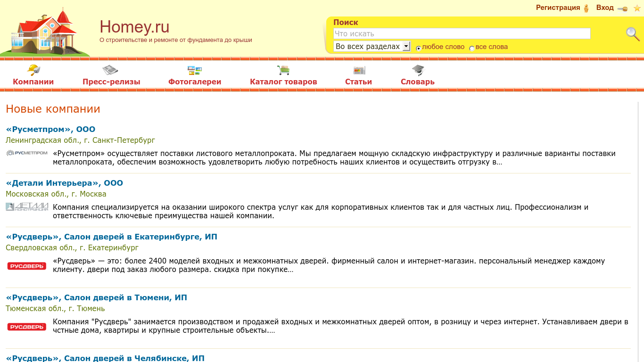Open «Русдверь» Салон дверей в Челябинске link
Image resolution: width=644 pixels, height=362 pixels.
[x=105, y=358]
